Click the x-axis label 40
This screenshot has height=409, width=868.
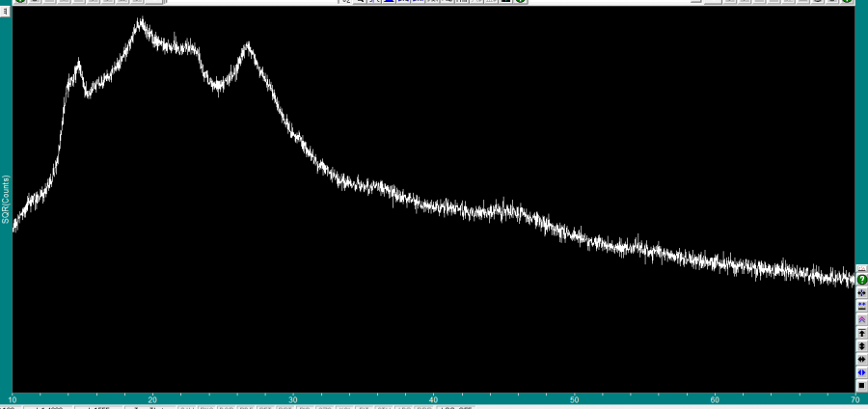434,399
